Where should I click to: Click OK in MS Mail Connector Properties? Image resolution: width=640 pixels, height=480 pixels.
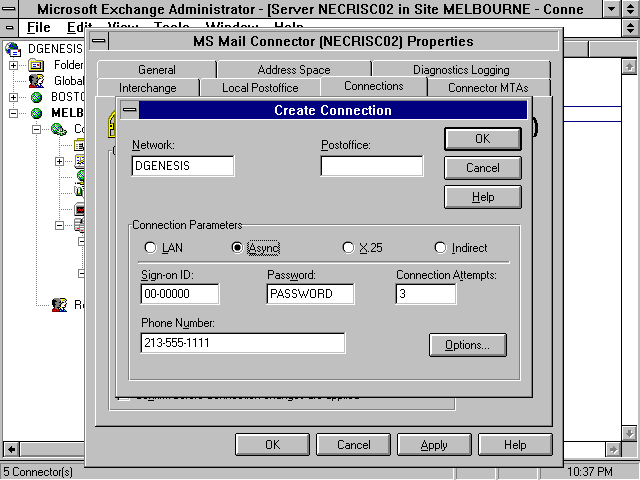click(272, 444)
